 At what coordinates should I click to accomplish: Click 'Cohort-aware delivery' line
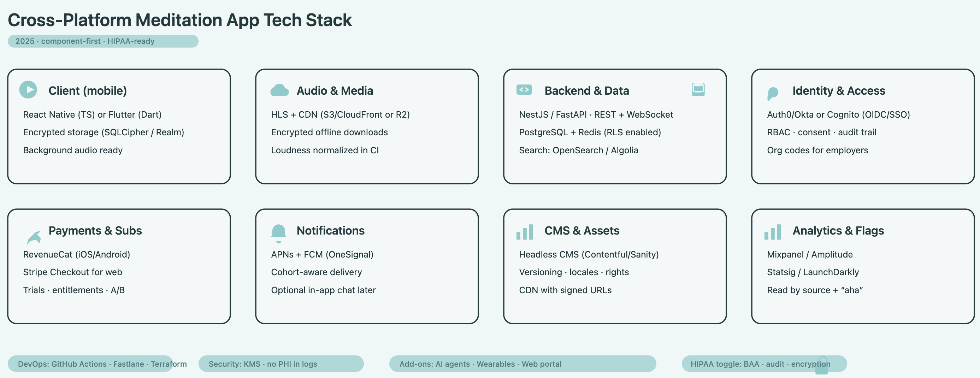[316, 272]
